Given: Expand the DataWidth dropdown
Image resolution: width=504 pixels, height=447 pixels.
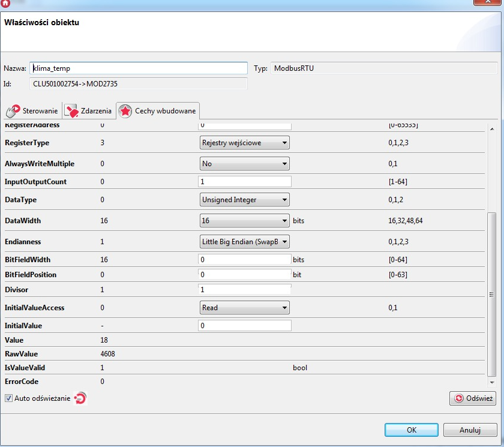Looking at the screenshot, I should (244, 221).
